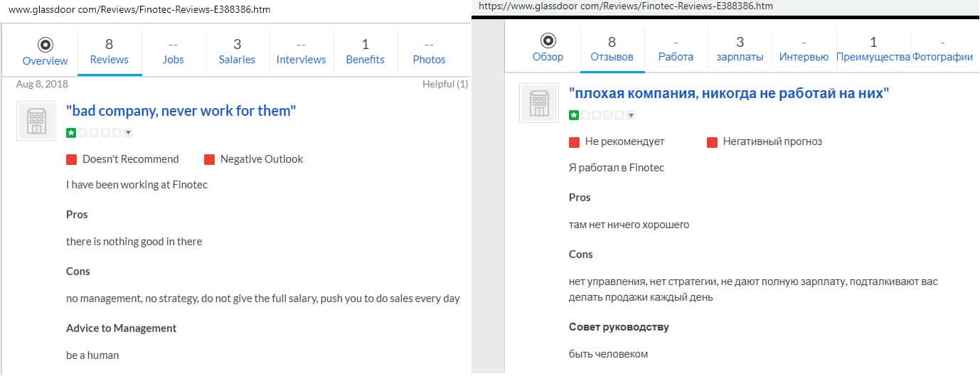980x376 pixels.
Task: Click the star rating in English review
Action: [x=95, y=133]
